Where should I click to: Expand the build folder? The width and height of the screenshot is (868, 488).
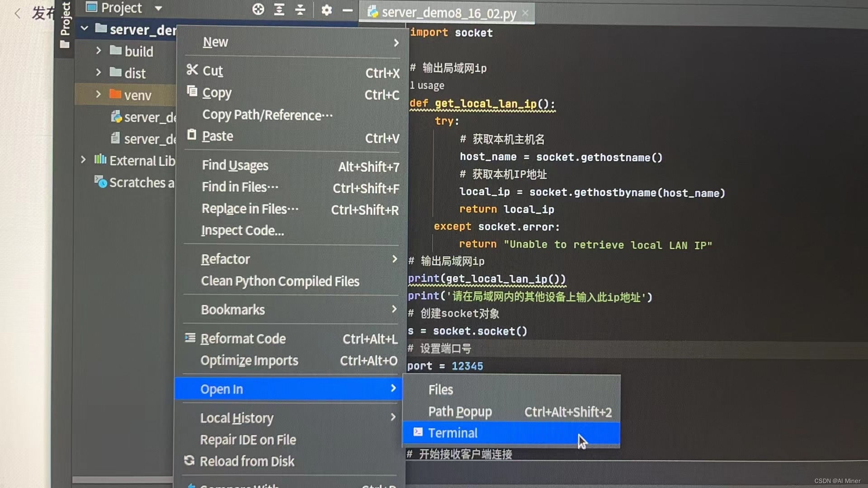(x=98, y=51)
